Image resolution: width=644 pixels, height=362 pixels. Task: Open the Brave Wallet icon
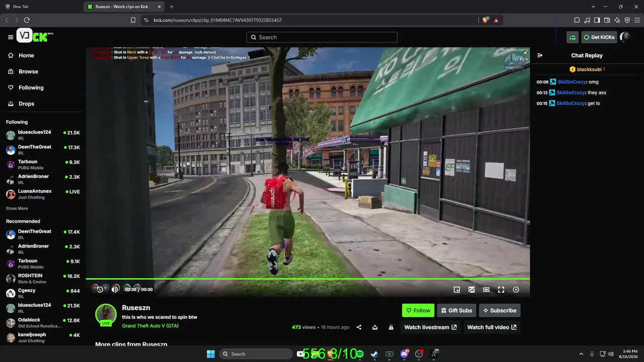607,20
